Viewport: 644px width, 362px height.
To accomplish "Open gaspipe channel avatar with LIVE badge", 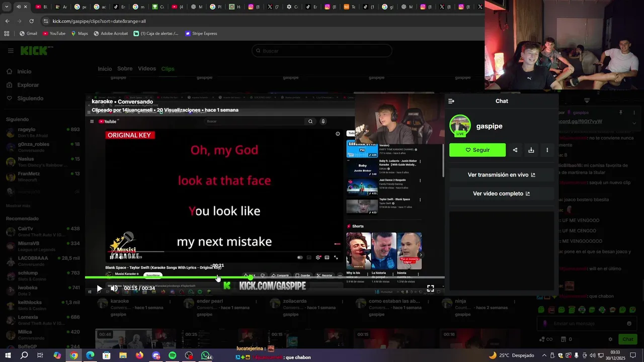I will 460,126.
